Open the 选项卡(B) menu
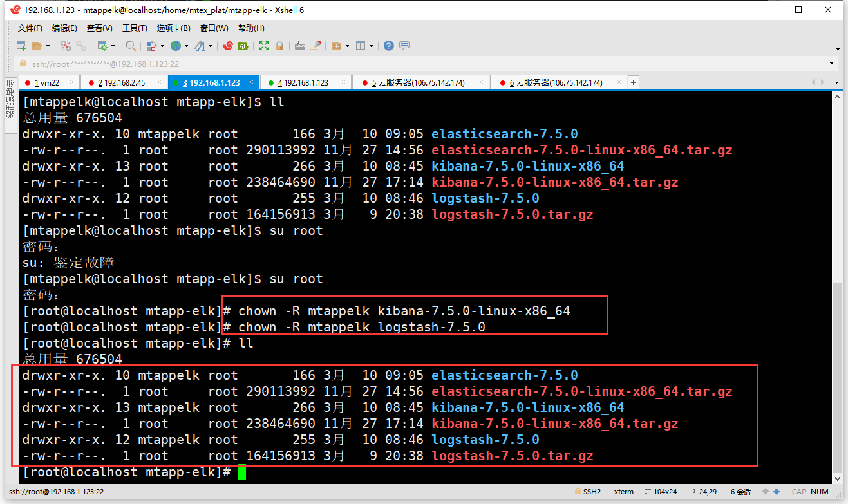This screenshot has height=504, width=848. [x=173, y=28]
